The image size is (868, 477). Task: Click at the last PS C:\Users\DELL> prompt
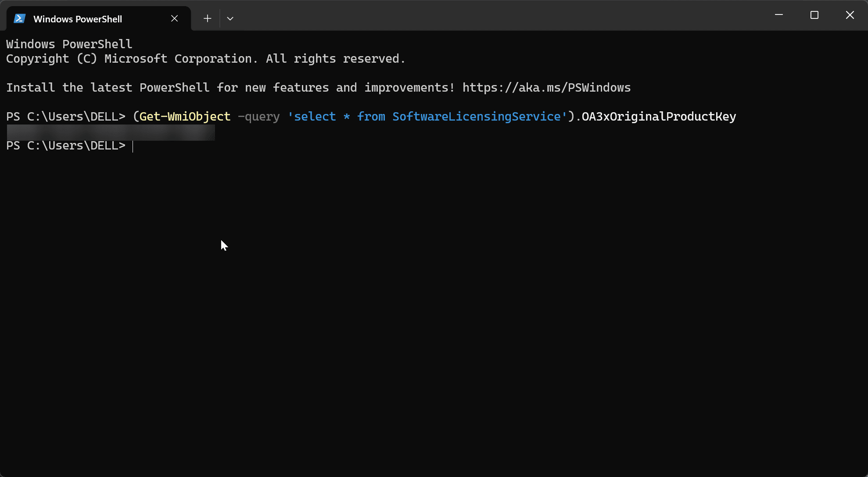66,146
